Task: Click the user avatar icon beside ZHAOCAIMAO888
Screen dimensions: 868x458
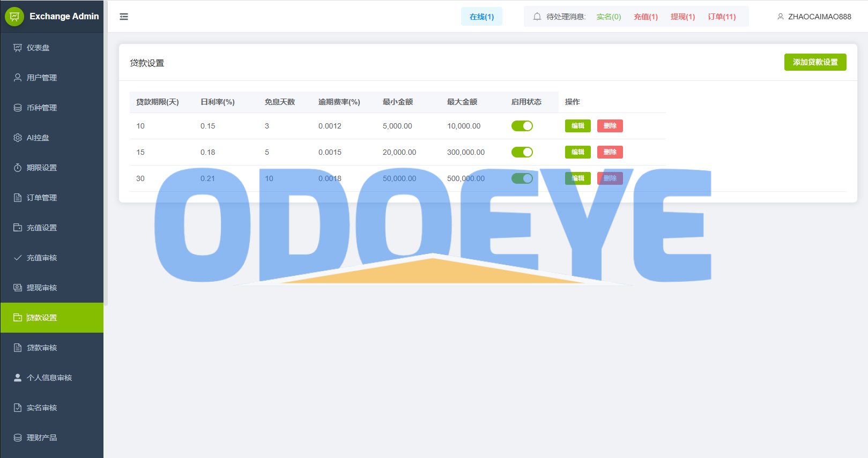Action: (x=780, y=17)
